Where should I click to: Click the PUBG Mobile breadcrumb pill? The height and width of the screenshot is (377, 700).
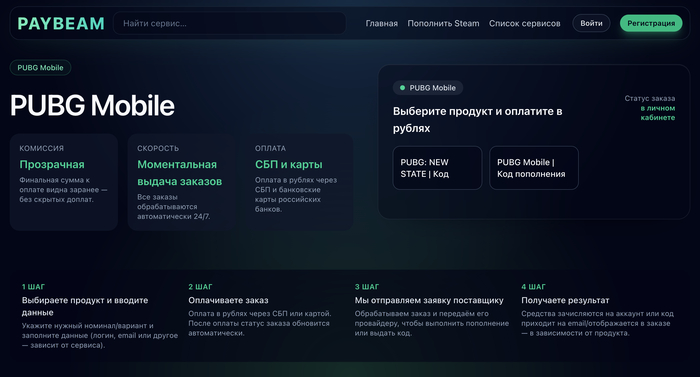pyautogui.click(x=40, y=67)
